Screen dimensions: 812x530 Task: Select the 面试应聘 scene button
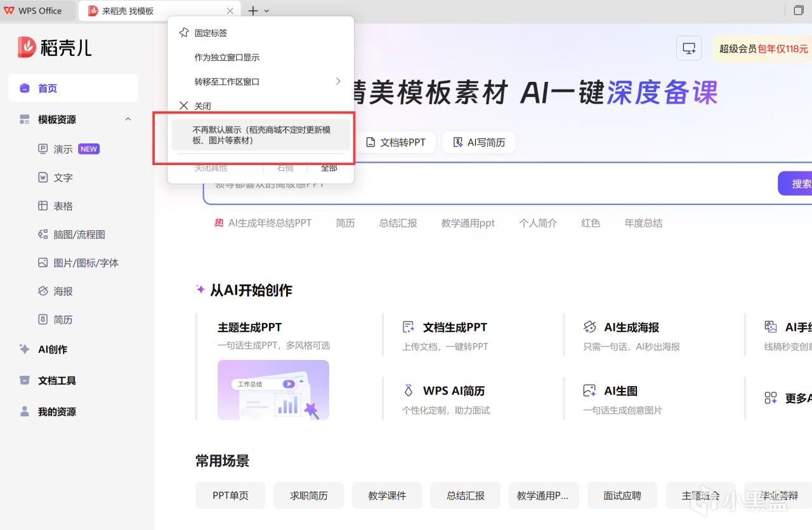pos(622,496)
